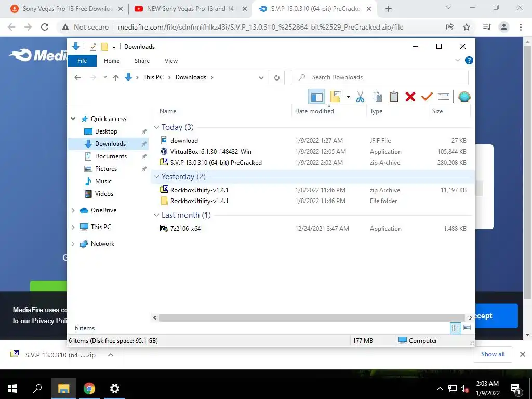Click the quick access New folder icon
Image resolution: width=532 pixels, height=399 pixels.
coord(104,47)
